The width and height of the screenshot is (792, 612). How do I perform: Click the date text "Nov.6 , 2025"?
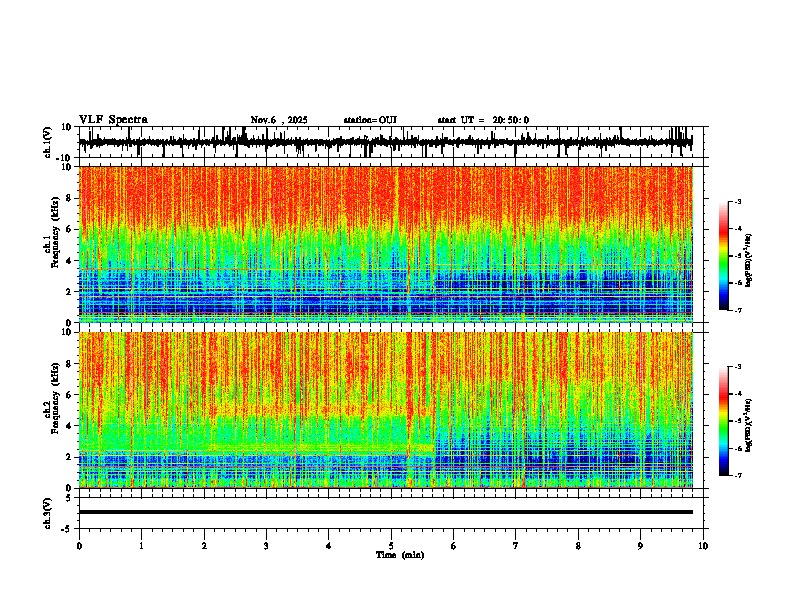point(279,120)
